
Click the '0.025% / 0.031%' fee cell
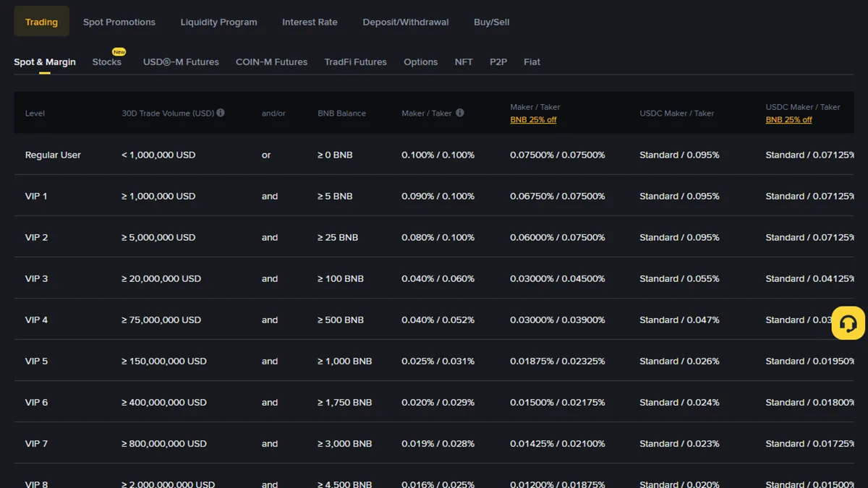438,361
